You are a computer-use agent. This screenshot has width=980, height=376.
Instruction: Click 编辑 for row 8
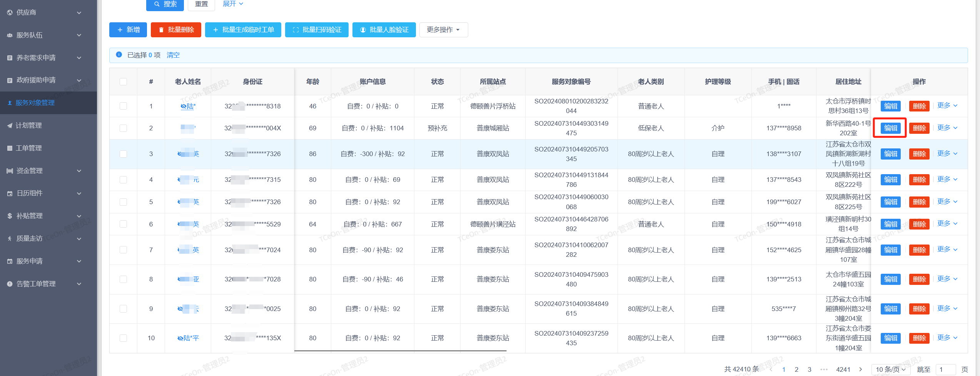coord(890,279)
